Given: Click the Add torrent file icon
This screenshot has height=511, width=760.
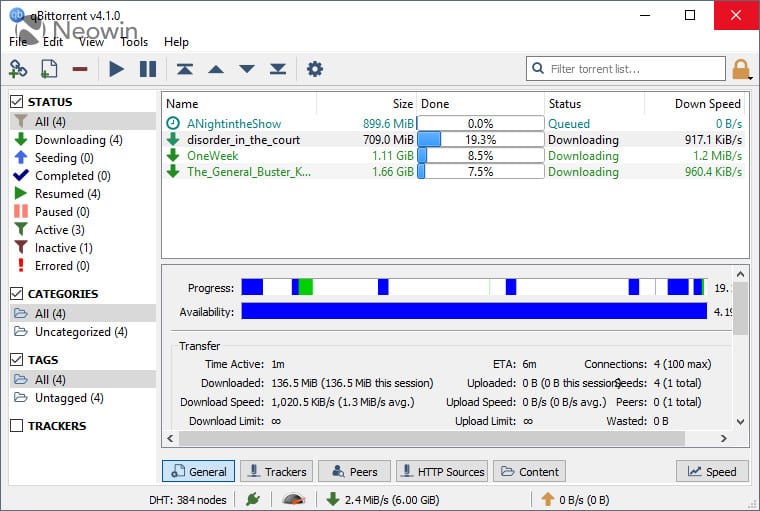Looking at the screenshot, I should pos(48,69).
